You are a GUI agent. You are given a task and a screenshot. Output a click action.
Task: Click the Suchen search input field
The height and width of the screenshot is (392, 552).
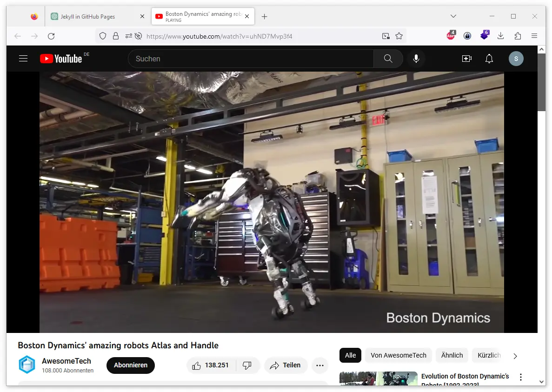click(x=251, y=59)
